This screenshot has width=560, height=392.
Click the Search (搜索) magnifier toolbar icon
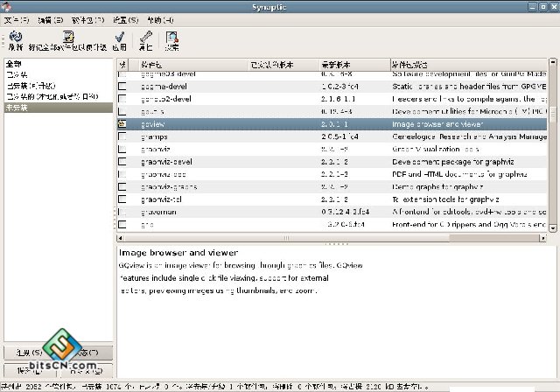pyautogui.click(x=171, y=37)
